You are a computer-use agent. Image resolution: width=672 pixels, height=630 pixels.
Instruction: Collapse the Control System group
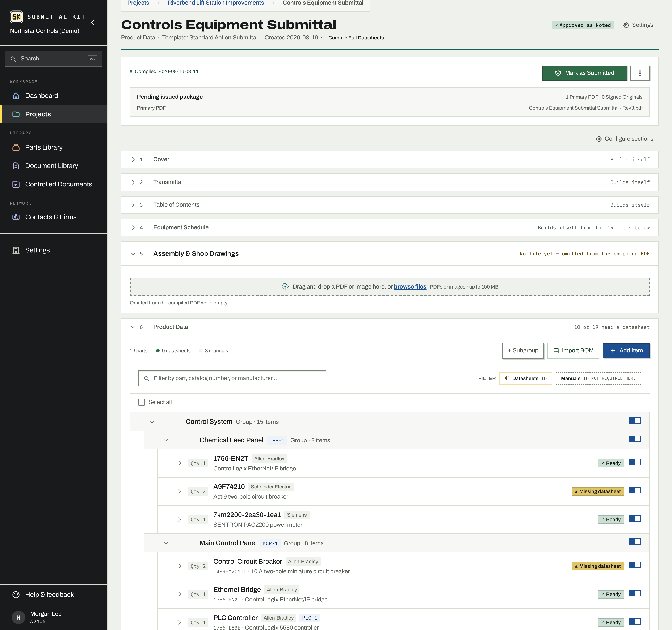pos(152,422)
